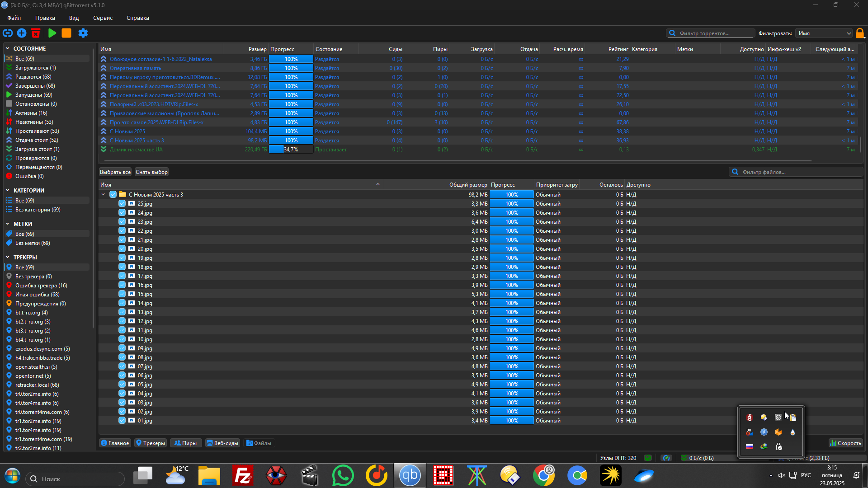Focus the Фильтр файлов search field
The image size is (868, 488).
click(x=796, y=172)
